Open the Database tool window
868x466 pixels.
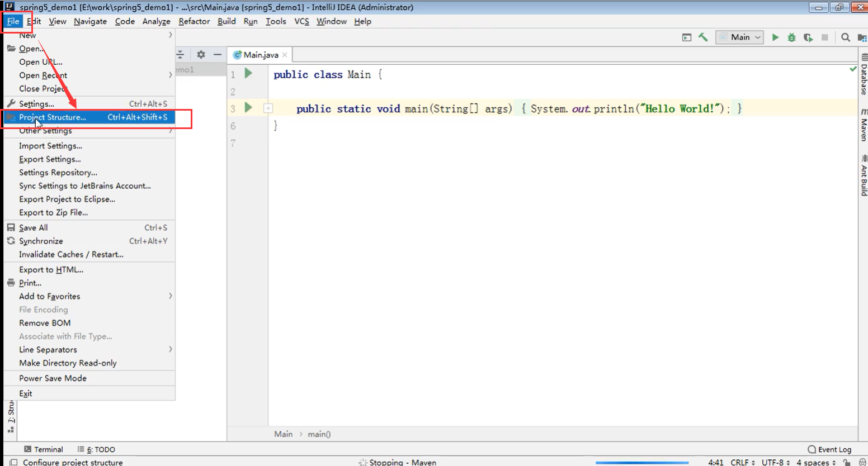point(864,74)
